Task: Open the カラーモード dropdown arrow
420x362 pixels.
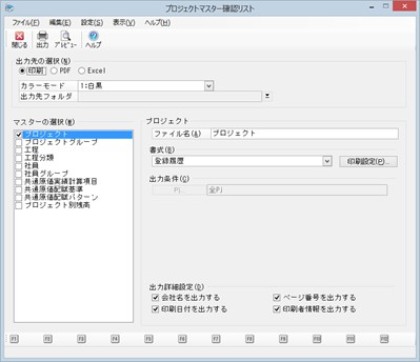Action: coord(209,86)
